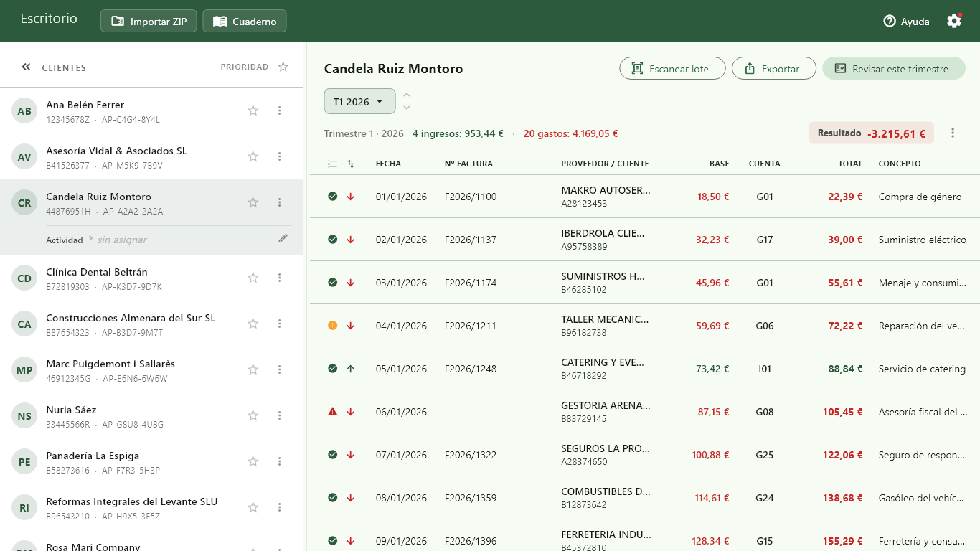Click Revisar este trimestre
This screenshot has height=551, width=980.
894,68
